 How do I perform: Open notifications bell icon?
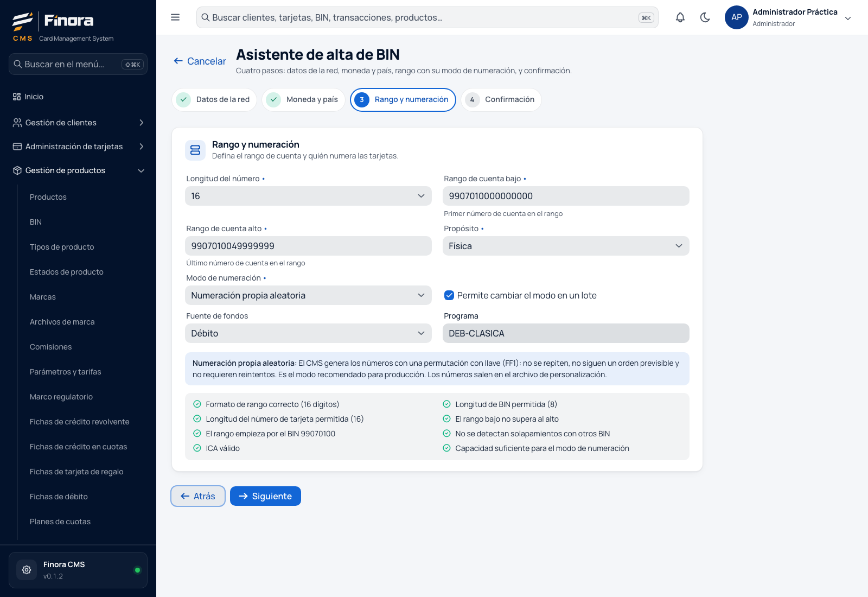tap(680, 17)
